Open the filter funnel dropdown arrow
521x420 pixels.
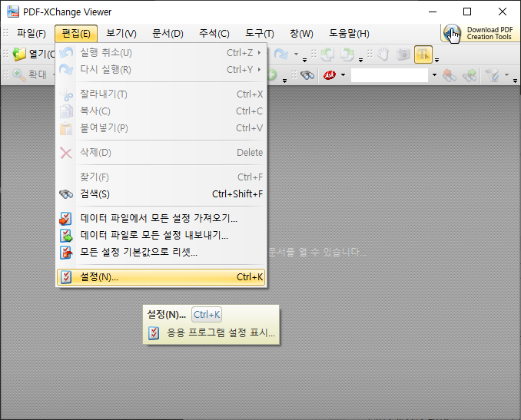pyautogui.click(x=506, y=75)
